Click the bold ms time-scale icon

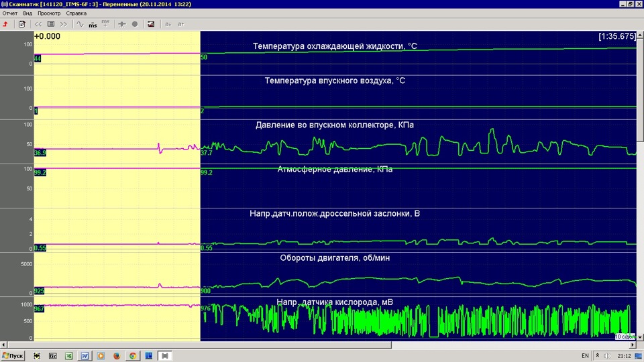click(x=93, y=25)
